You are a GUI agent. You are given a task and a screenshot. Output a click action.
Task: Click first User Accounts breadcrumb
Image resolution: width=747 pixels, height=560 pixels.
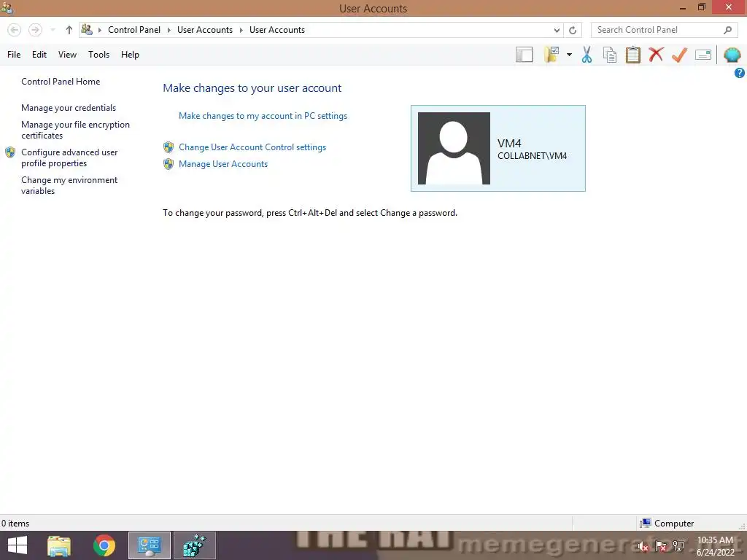point(205,30)
